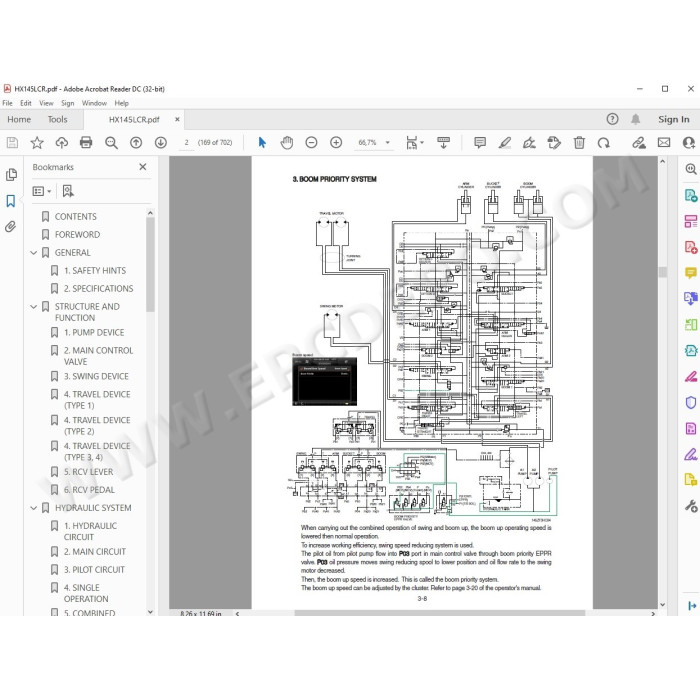Activate the Hand pan tool

pyautogui.click(x=287, y=142)
